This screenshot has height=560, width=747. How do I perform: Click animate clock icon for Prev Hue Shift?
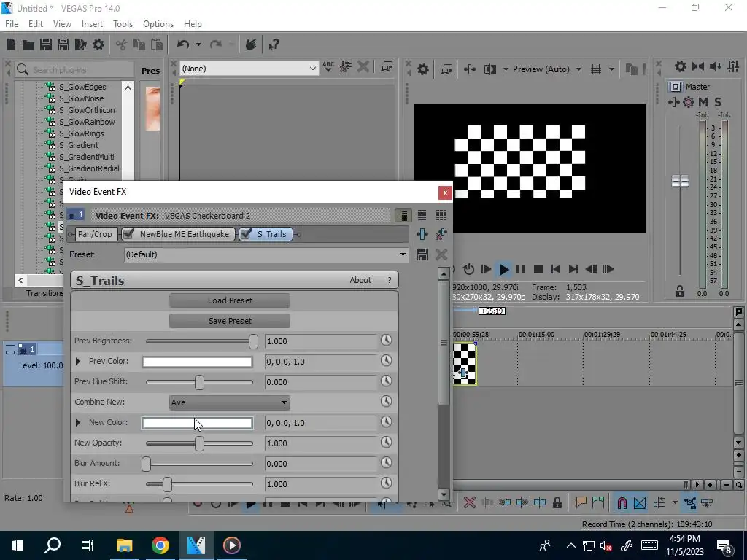pyautogui.click(x=387, y=381)
